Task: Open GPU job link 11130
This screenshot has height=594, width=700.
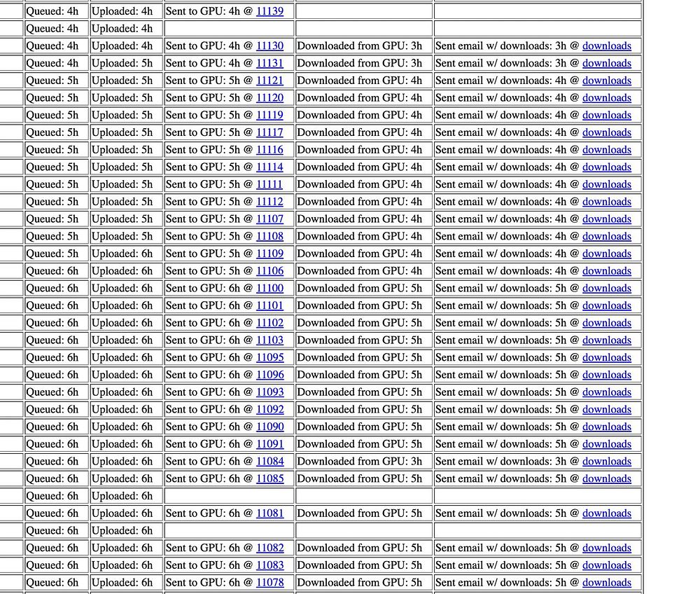Action: point(269,46)
